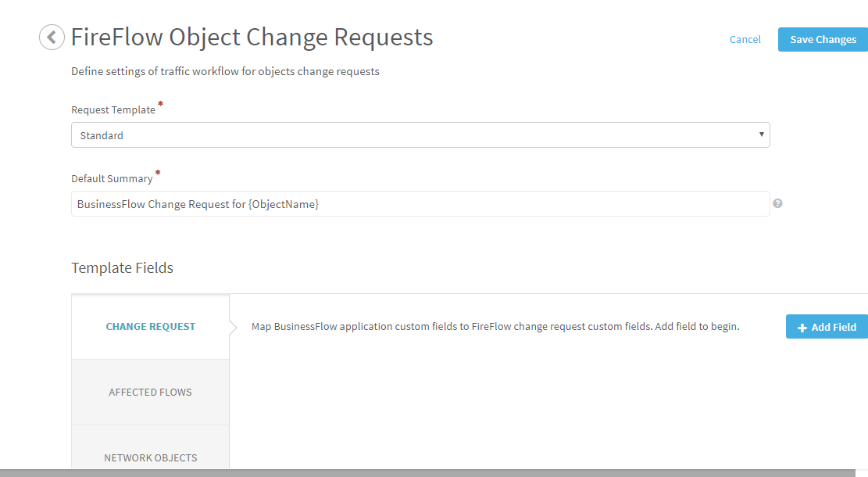This screenshot has height=477, width=868.
Task: Click the help question mark icon
Action: point(777,203)
